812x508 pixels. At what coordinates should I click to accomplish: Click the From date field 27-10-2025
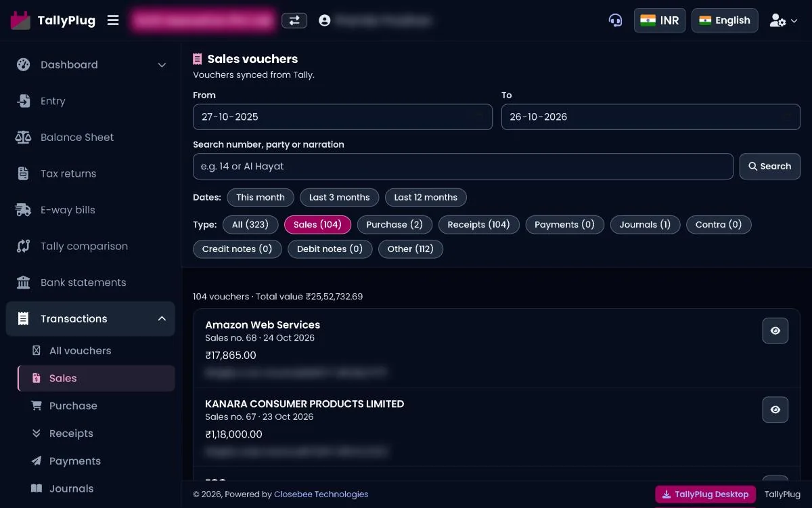click(x=342, y=117)
